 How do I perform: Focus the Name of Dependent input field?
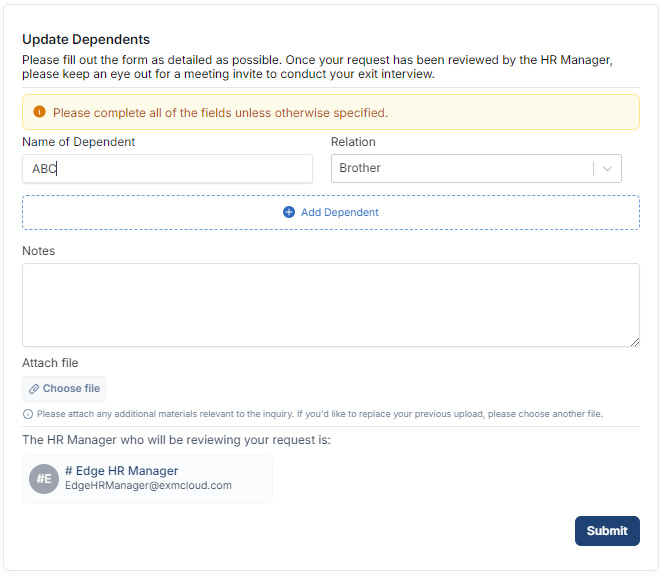(x=167, y=169)
